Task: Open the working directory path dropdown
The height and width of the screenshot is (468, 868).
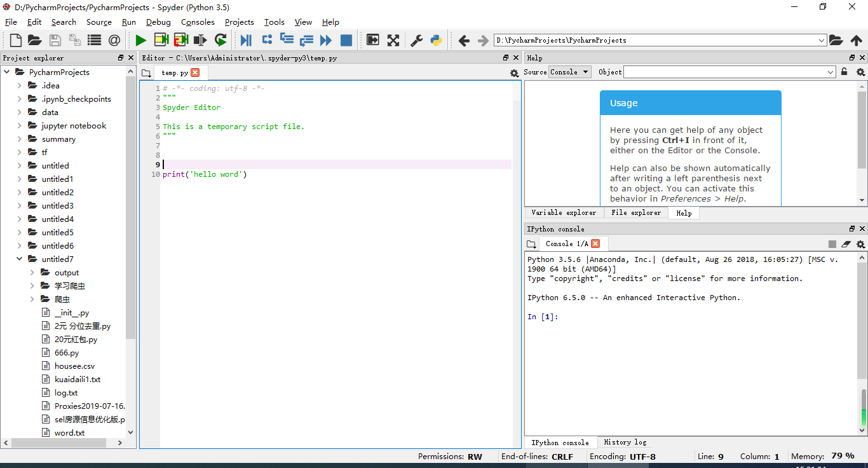Action: (822, 40)
